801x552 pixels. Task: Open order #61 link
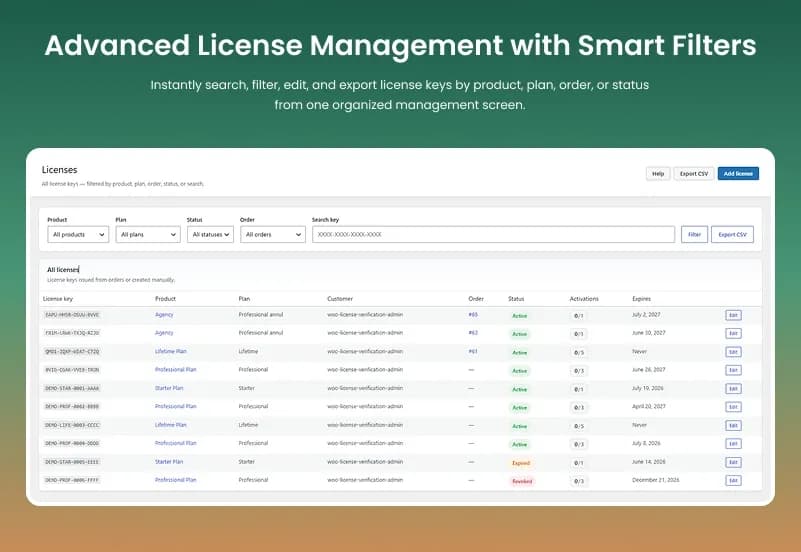(473, 351)
